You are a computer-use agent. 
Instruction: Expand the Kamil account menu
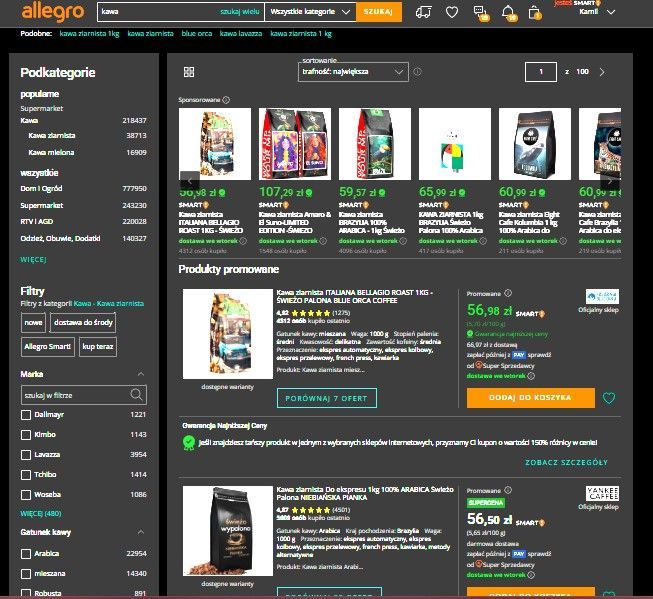597,12
